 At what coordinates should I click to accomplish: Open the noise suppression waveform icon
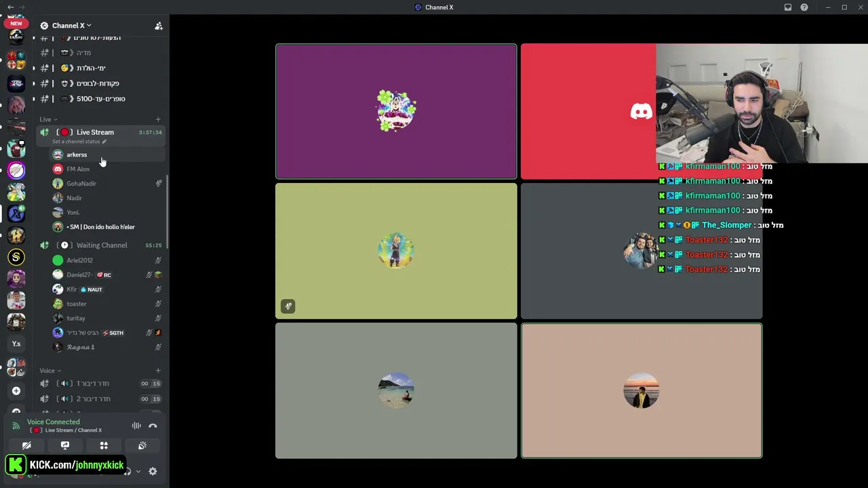pyautogui.click(x=136, y=426)
